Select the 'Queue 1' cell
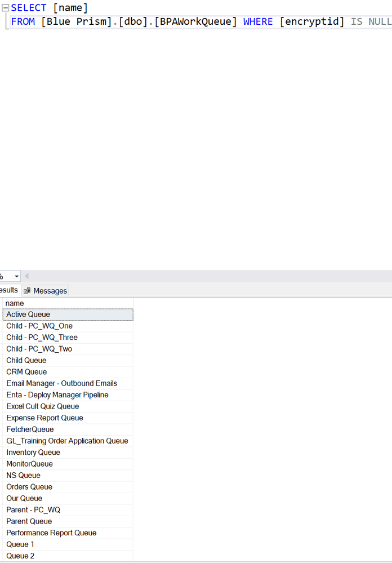This screenshot has width=392, height=563. [x=68, y=544]
